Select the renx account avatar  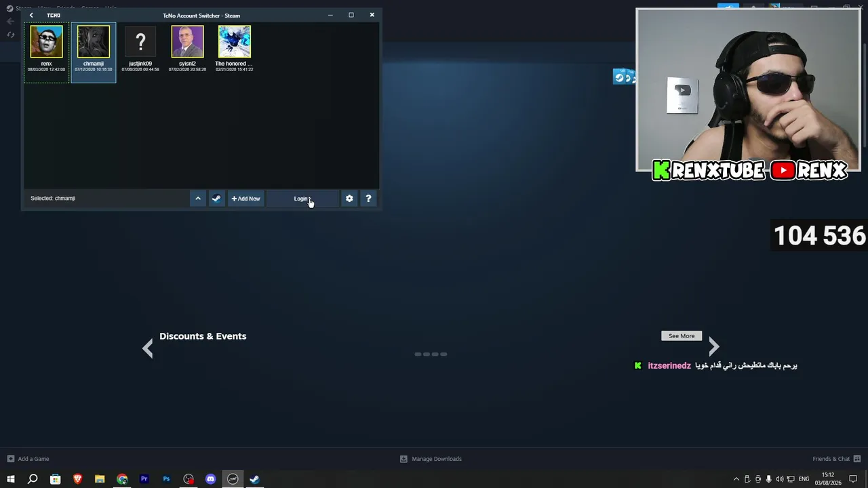(46, 42)
